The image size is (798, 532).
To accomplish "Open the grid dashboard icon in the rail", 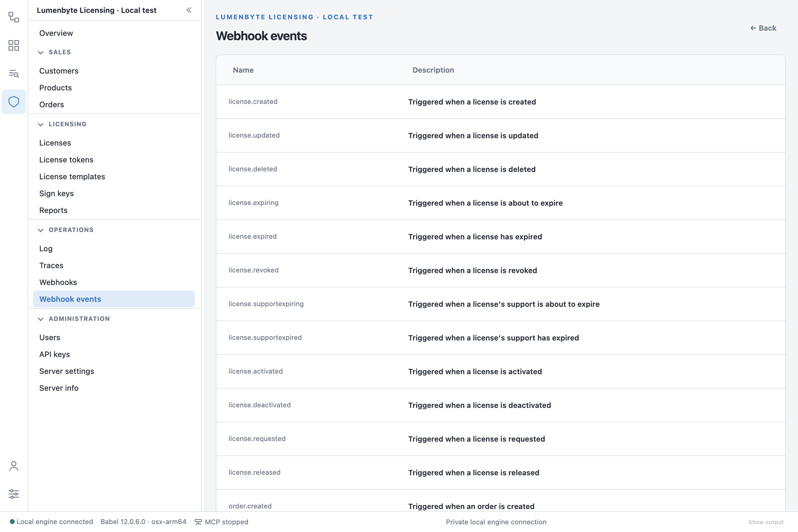I will pyautogui.click(x=13, y=45).
